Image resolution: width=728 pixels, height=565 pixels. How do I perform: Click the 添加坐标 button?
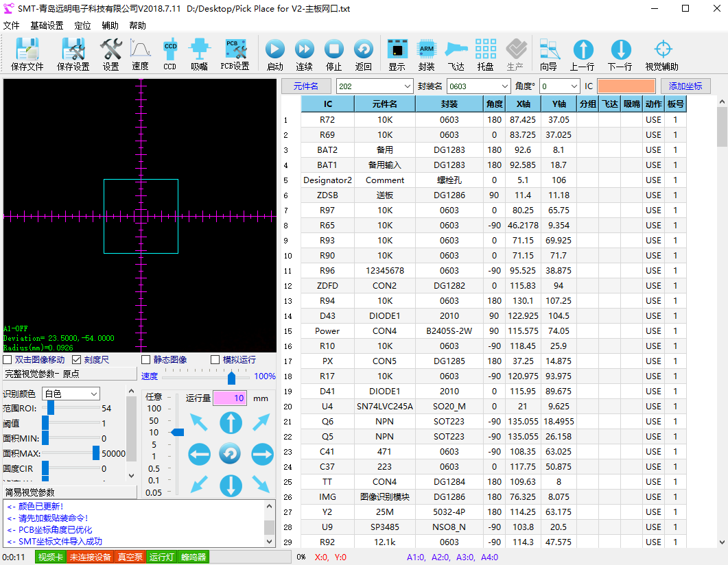click(x=685, y=86)
